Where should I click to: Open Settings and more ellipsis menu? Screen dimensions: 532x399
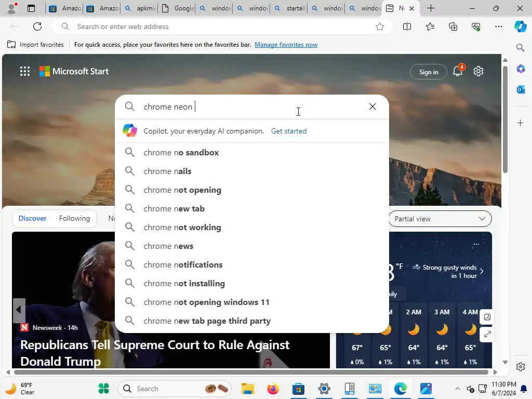(x=498, y=26)
